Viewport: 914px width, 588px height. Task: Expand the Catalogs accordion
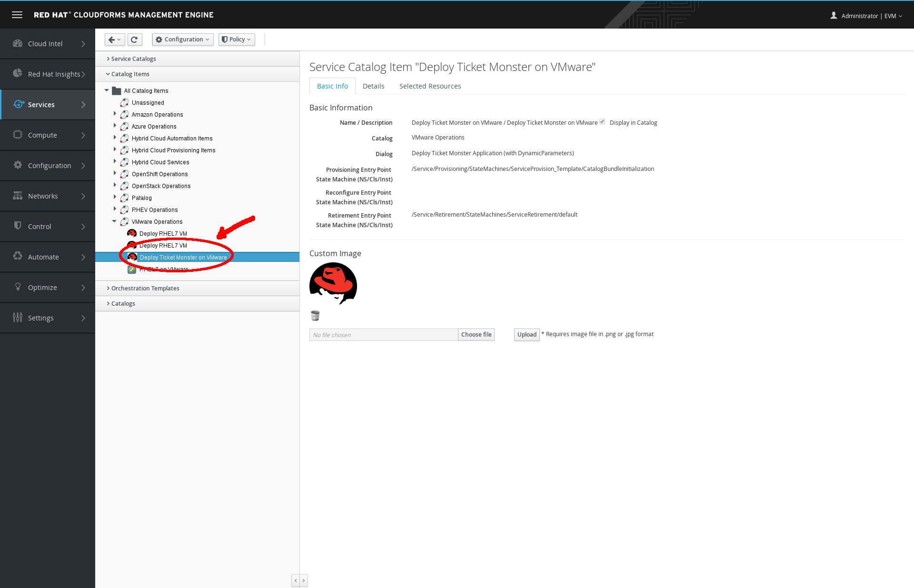click(198, 303)
